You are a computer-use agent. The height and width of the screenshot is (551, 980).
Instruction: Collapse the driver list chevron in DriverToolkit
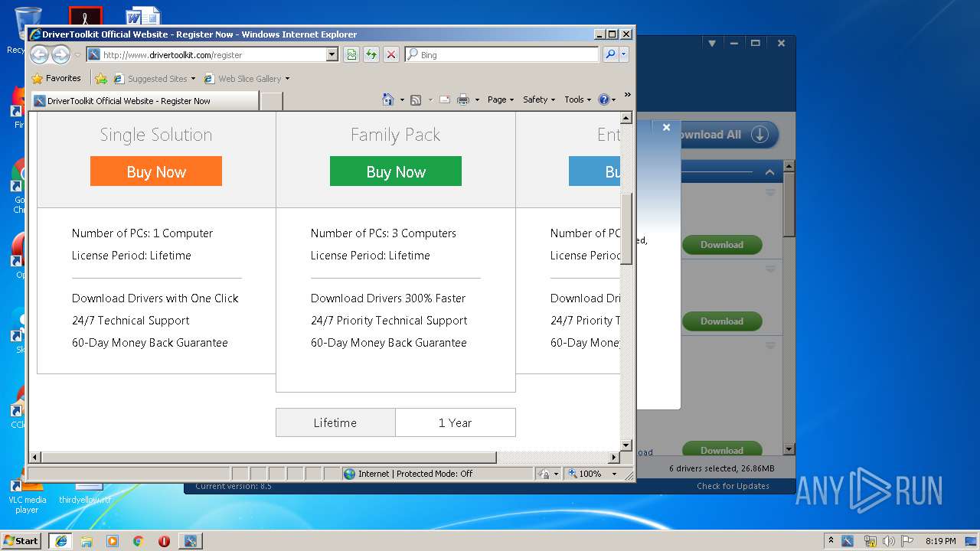[x=769, y=172]
